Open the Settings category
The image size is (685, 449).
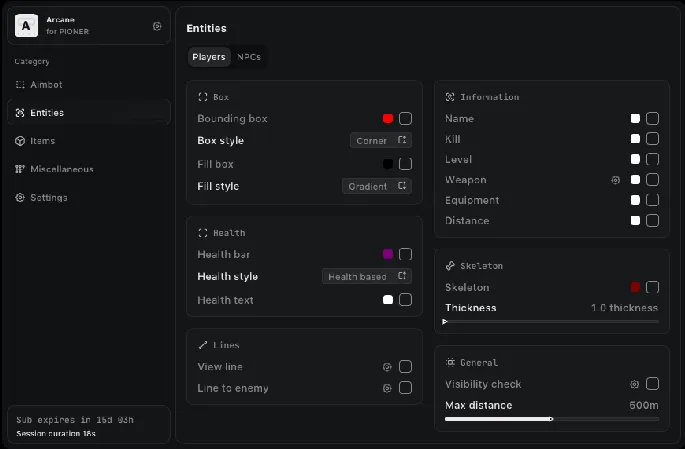[49, 197]
